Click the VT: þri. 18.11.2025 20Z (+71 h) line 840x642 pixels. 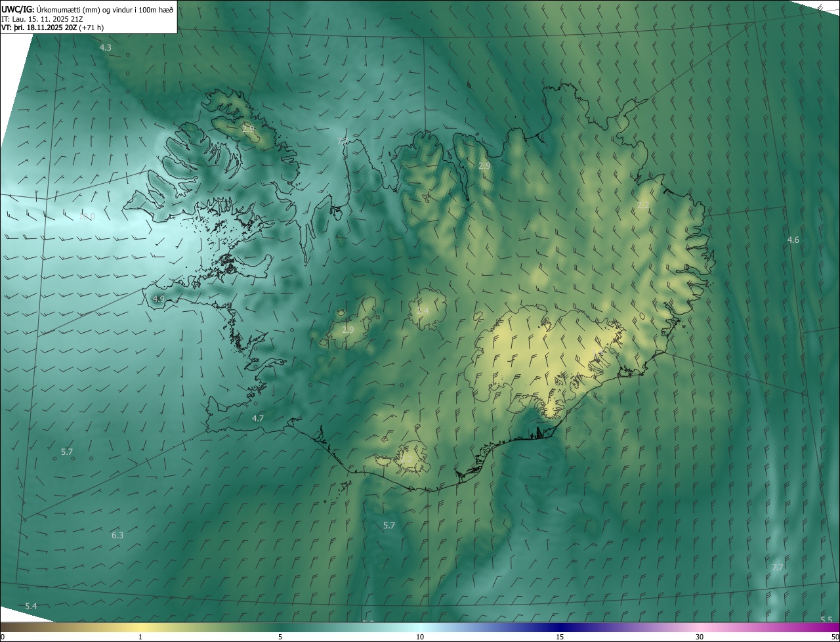click(x=52, y=28)
